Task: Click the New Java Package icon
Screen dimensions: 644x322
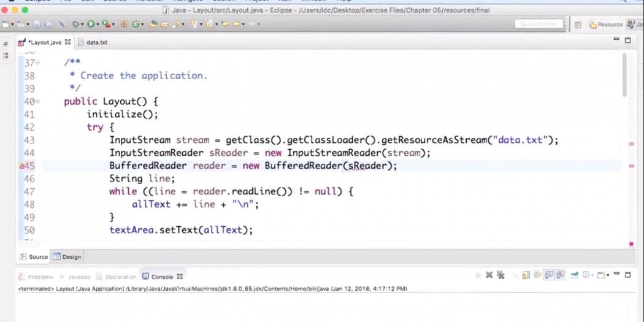Action: pos(124,25)
